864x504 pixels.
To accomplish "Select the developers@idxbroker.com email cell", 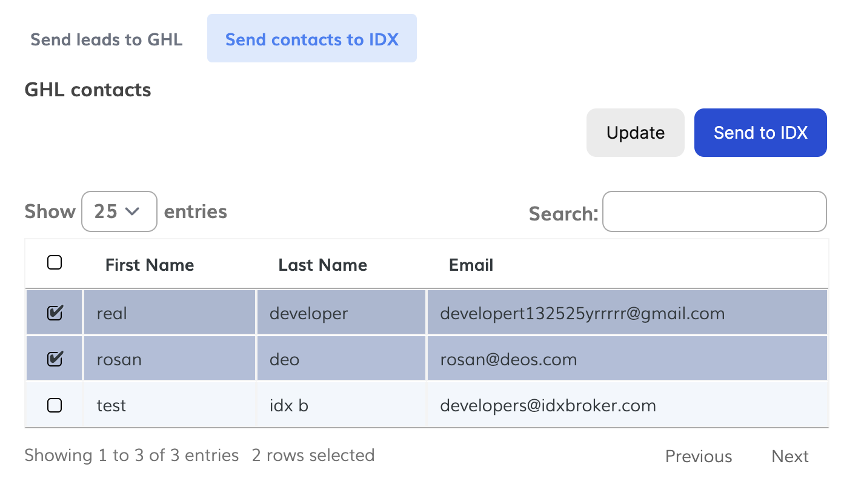I will click(548, 405).
